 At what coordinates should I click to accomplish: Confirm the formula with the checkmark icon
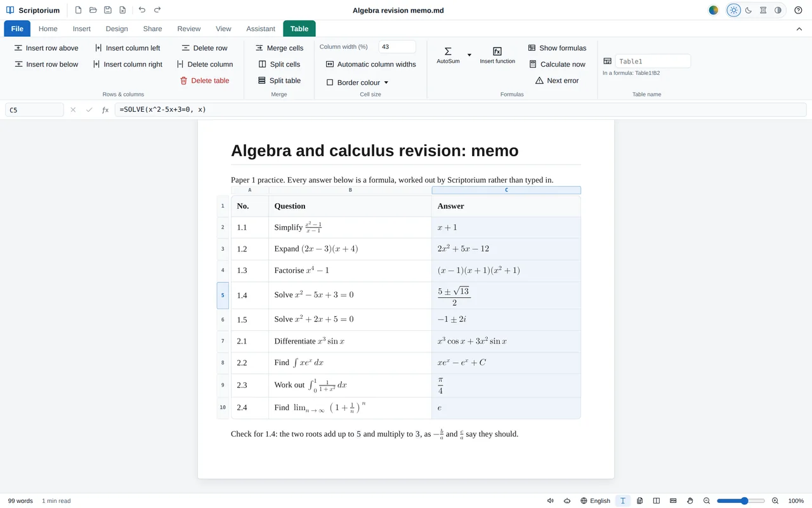89,110
